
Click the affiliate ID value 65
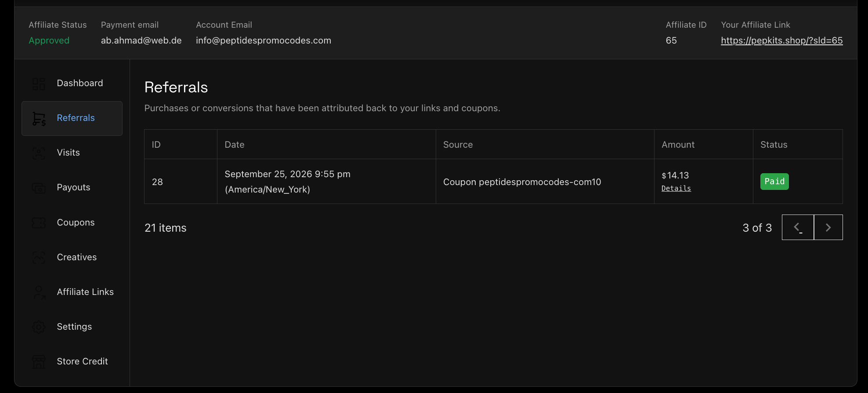pos(671,40)
